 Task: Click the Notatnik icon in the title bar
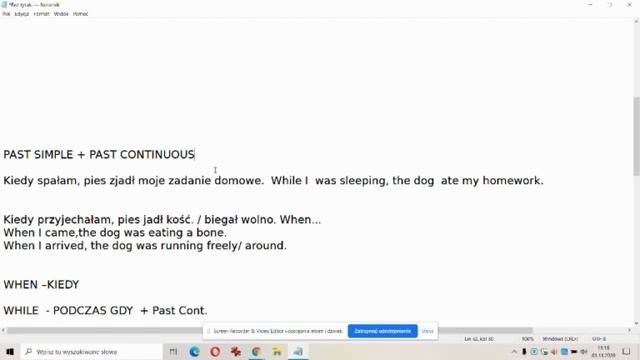(4, 4)
